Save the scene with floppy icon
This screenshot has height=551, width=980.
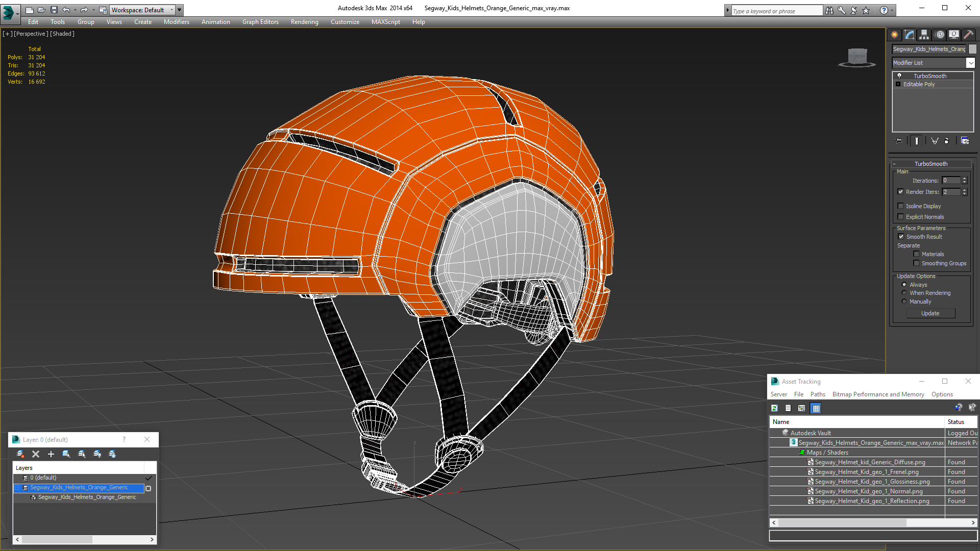(54, 10)
